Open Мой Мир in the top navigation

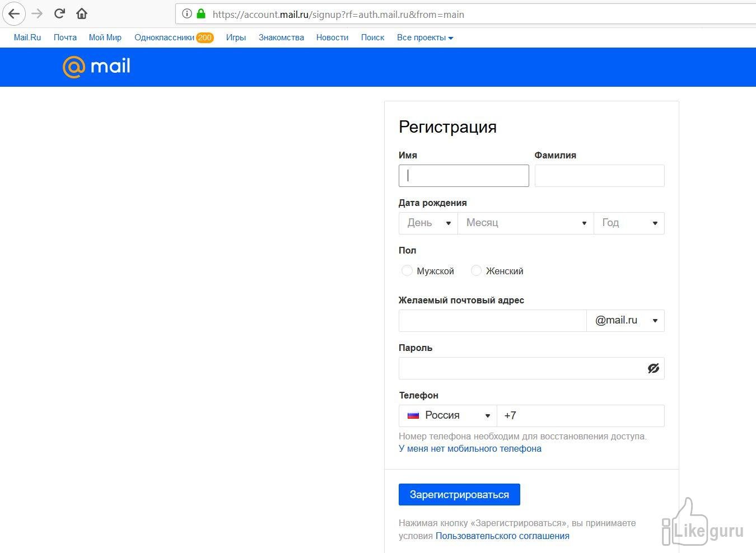(105, 38)
